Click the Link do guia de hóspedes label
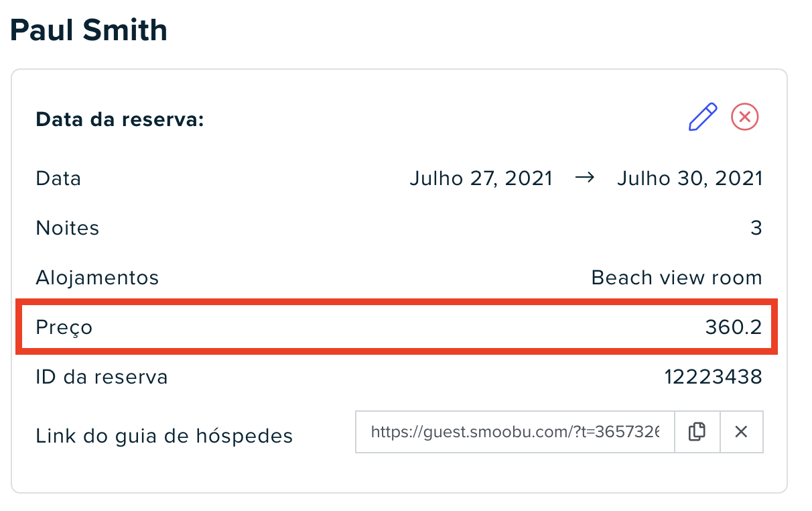 click(164, 437)
